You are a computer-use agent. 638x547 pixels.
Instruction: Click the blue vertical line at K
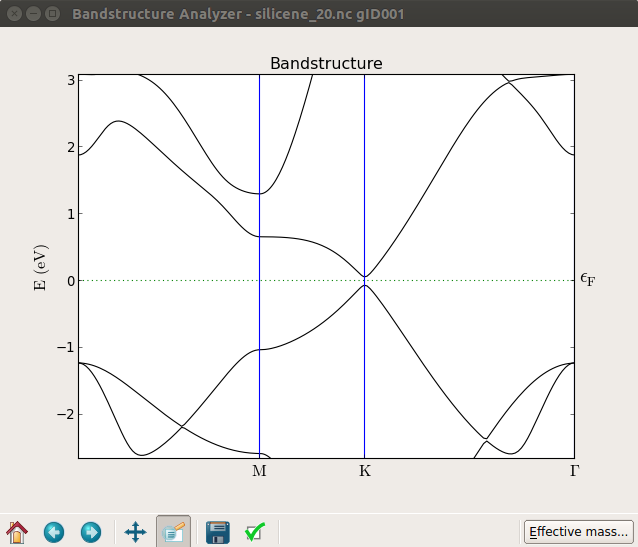pos(365,267)
